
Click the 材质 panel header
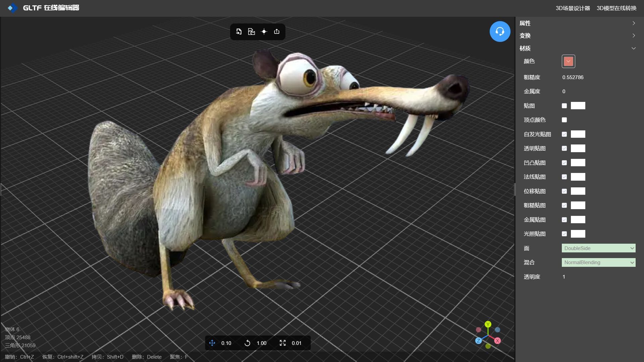tap(578, 48)
